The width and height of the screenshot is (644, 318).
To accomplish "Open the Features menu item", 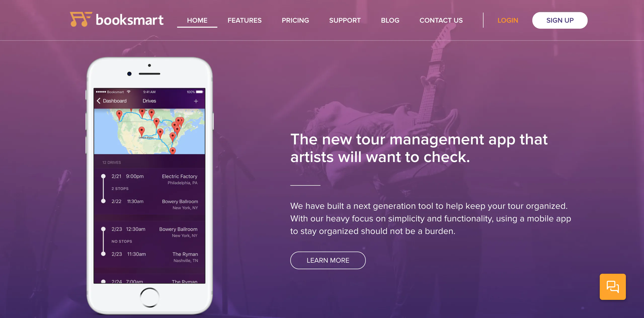I will [x=245, y=20].
